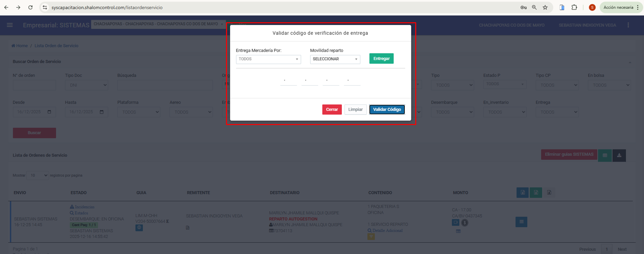
Task: Go to page 1 in pagination
Action: [606, 249]
